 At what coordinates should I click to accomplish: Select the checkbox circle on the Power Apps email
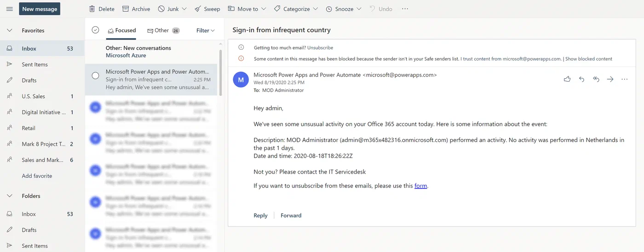tap(95, 76)
